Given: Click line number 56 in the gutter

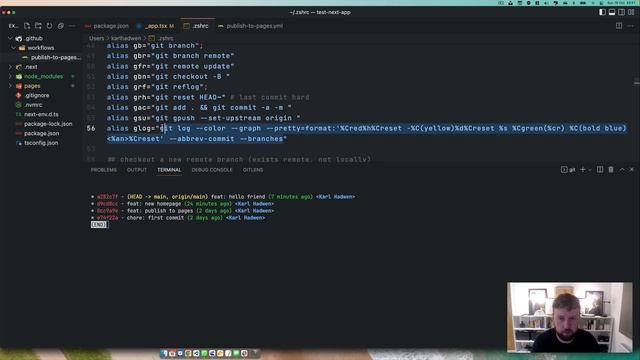Looking at the screenshot, I should 91,128.
